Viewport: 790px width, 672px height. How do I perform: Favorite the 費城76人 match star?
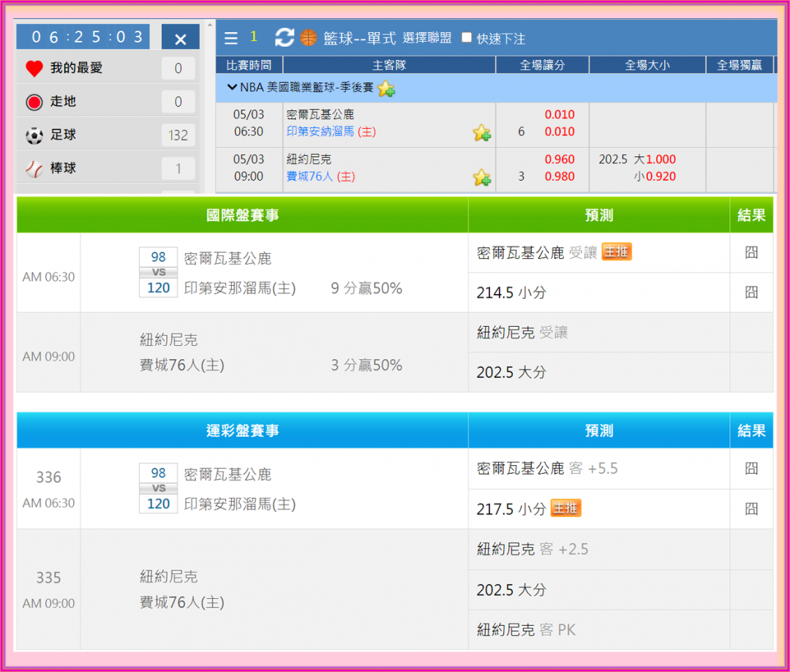tap(481, 177)
